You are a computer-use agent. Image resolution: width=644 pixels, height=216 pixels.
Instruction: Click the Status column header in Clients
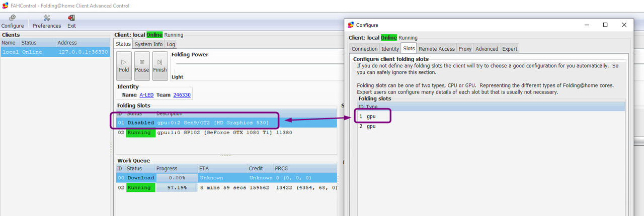(37, 43)
